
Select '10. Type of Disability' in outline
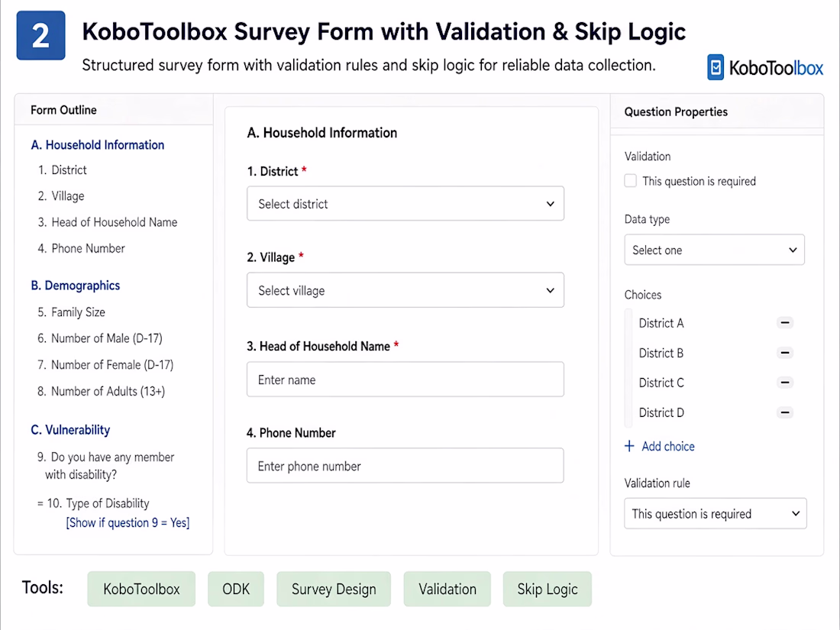click(94, 503)
